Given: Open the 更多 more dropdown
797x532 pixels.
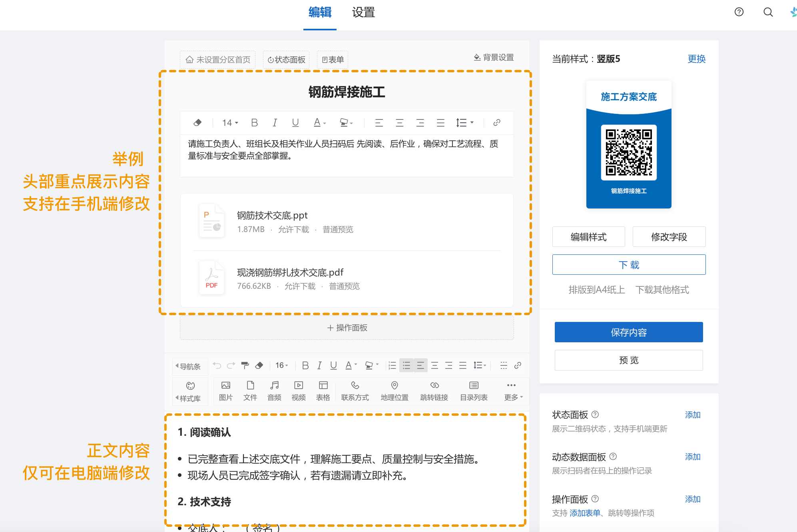Looking at the screenshot, I should pos(513,391).
